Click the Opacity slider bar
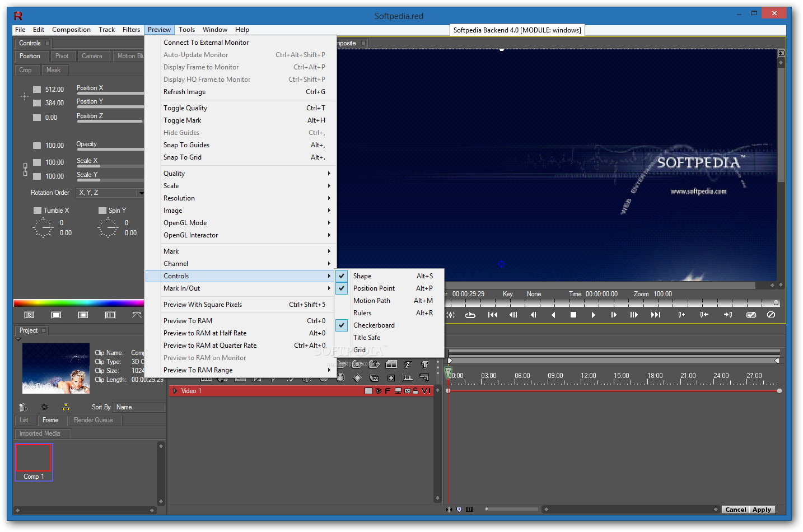The image size is (803, 532). coord(110,149)
